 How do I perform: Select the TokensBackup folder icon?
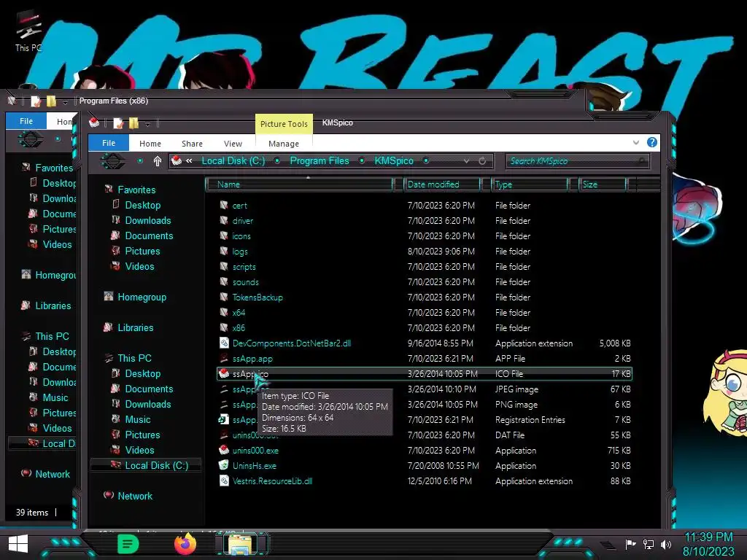[x=224, y=297]
